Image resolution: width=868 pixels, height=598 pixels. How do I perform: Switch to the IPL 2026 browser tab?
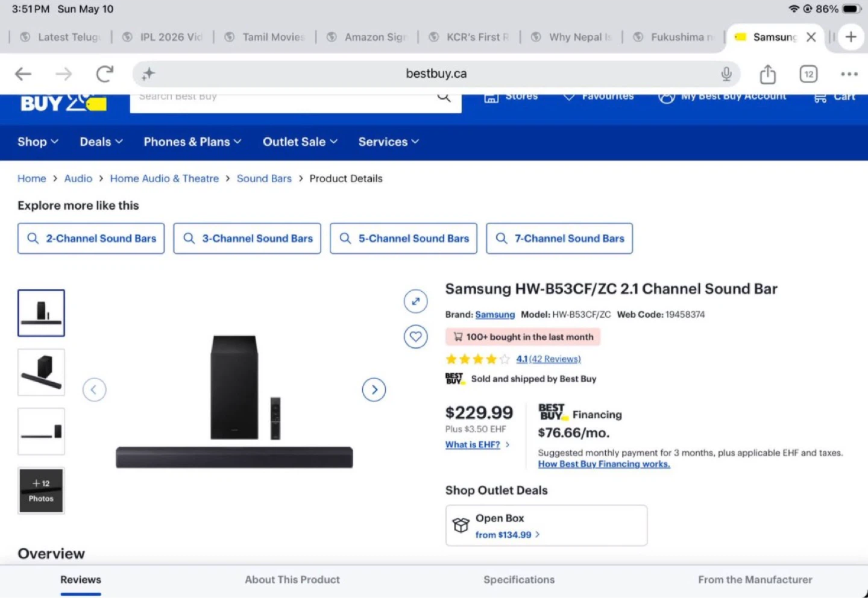pos(163,37)
